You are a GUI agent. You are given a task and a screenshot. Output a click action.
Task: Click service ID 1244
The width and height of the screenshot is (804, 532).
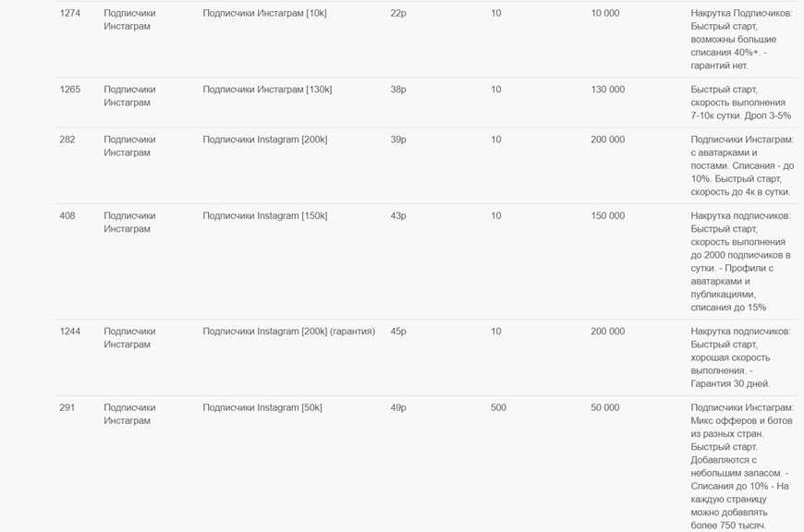coord(69,332)
